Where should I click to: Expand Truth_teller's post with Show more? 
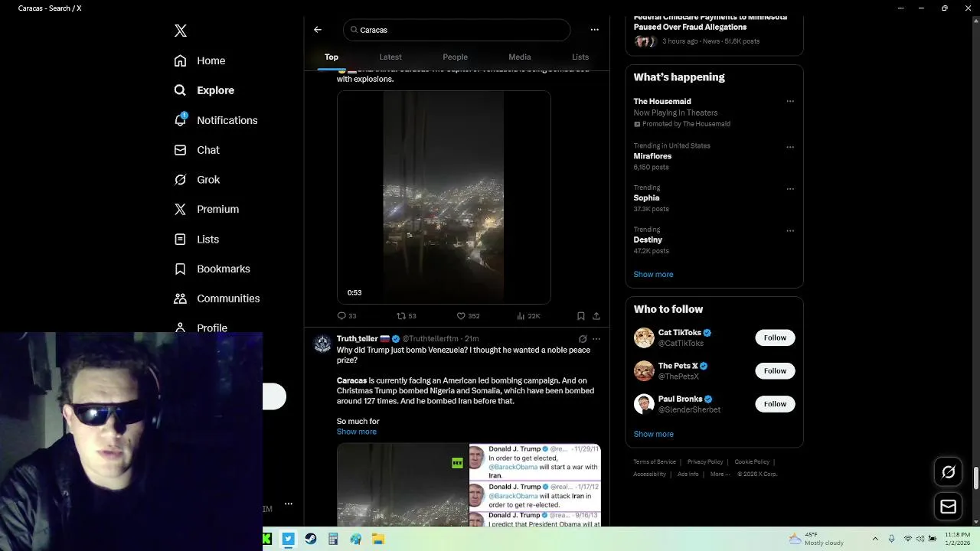click(357, 432)
